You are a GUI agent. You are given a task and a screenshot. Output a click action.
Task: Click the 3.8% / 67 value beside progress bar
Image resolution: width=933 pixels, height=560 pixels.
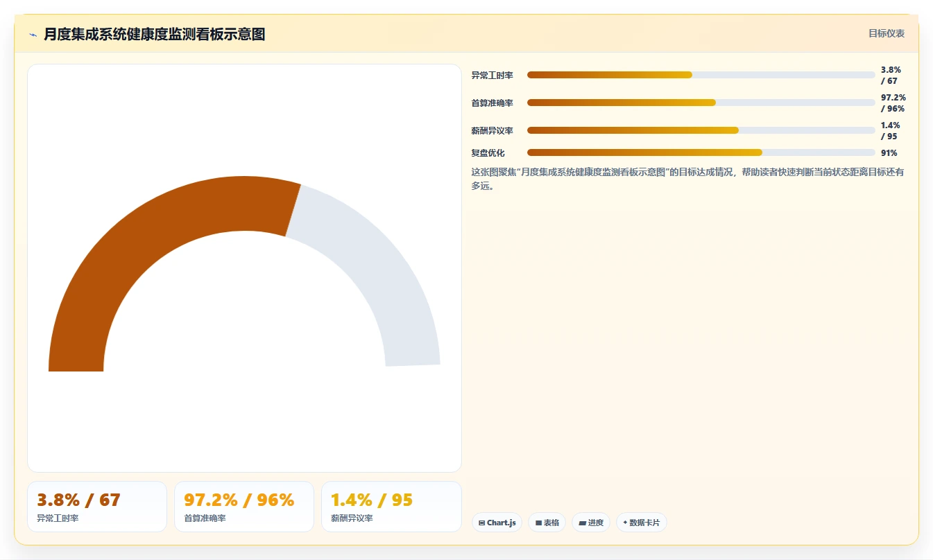pyautogui.click(x=891, y=75)
